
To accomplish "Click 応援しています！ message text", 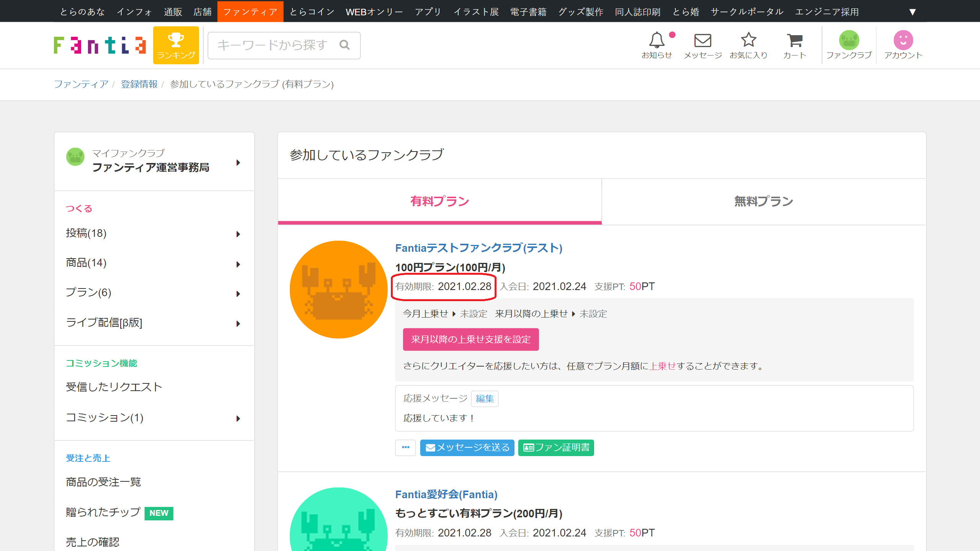I will (439, 418).
